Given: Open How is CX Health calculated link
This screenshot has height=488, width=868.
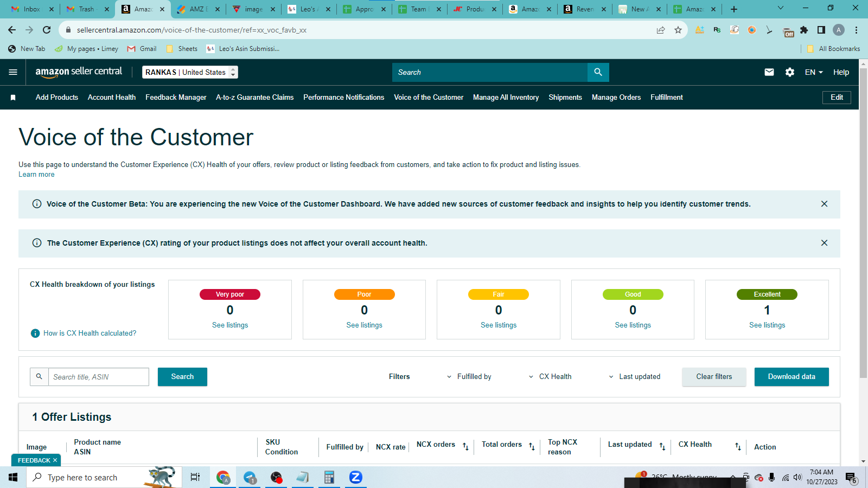Looking at the screenshot, I should click(90, 333).
